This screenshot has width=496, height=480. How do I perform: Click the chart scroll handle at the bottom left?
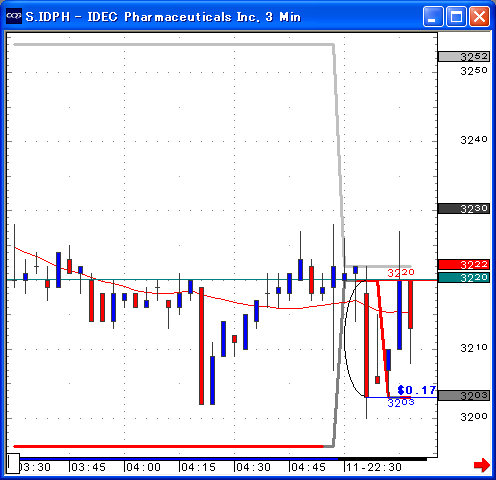(13, 463)
